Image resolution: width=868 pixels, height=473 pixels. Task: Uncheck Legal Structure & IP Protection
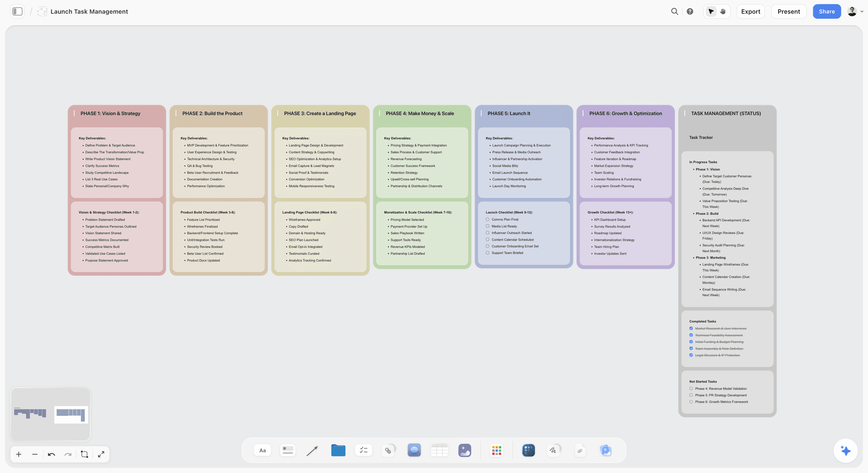coord(691,355)
